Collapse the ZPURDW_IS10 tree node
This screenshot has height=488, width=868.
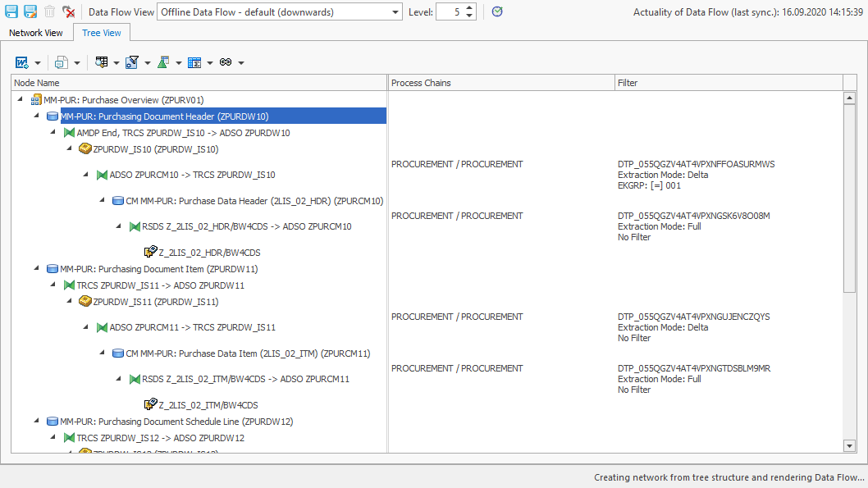tap(69, 149)
